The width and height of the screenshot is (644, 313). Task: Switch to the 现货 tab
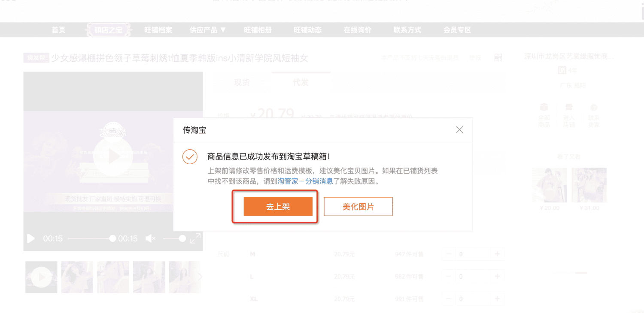[x=241, y=82]
